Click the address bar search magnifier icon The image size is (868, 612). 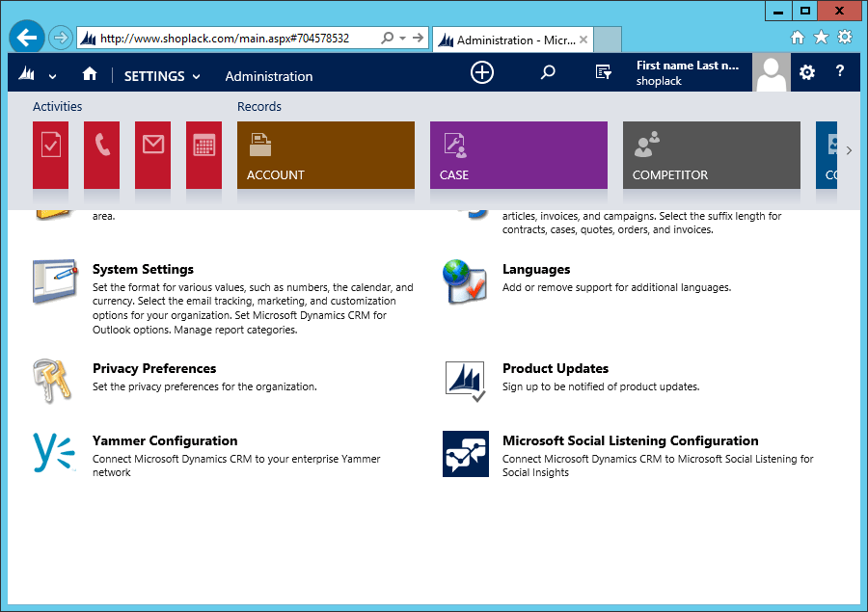click(x=388, y=38)
